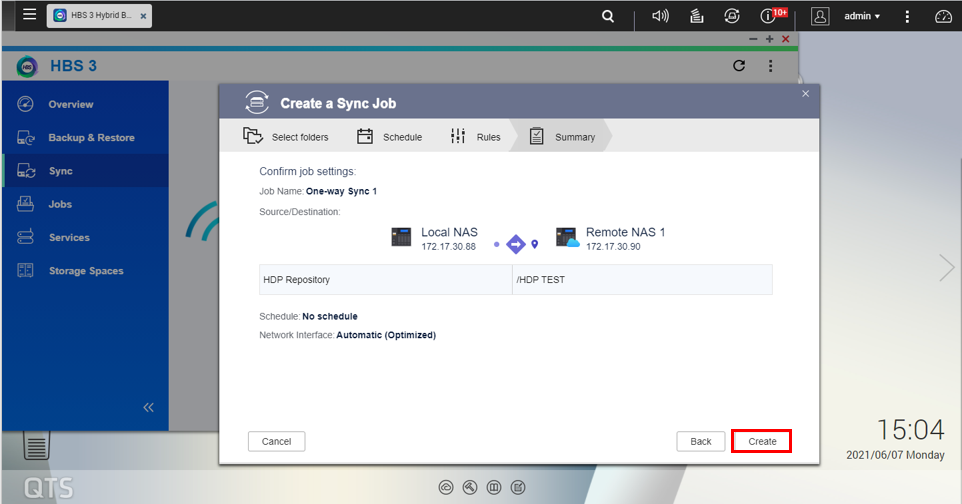Click the fourth bottom dock feedback icon
This screenshot has height=504, width=962.
click(518, 487)
